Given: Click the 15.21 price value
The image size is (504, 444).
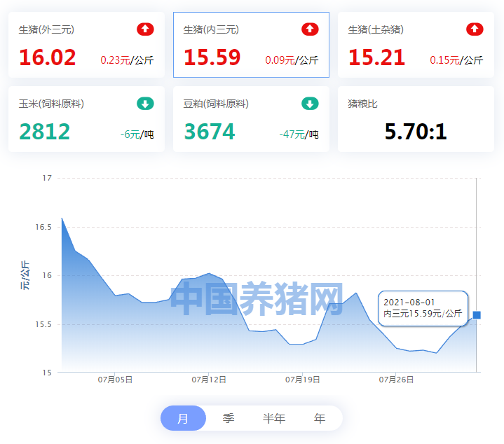Looking at the screenshot, I should (x=376, y=57).
